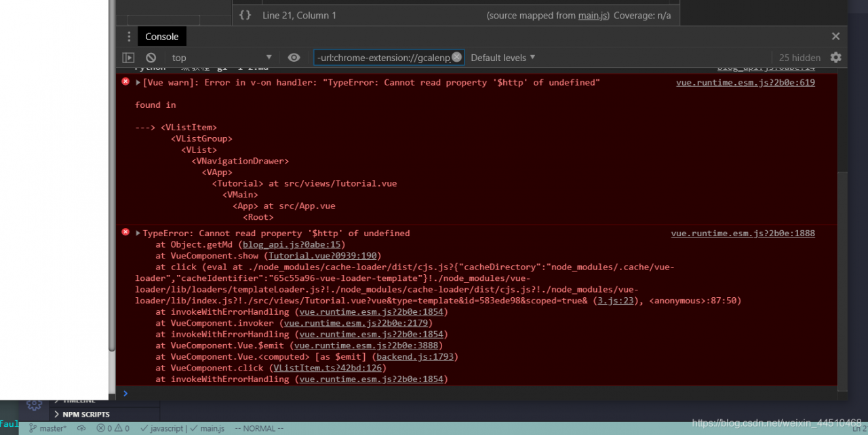The height and width of the screenshot is (435, 868).
Task: Clear the console filter text
Action: 457,57
